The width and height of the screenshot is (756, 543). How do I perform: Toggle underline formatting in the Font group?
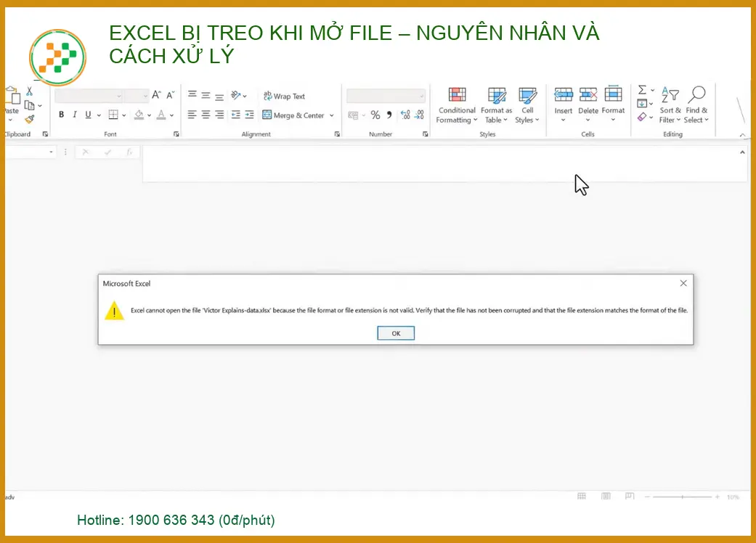click(87, 115)
